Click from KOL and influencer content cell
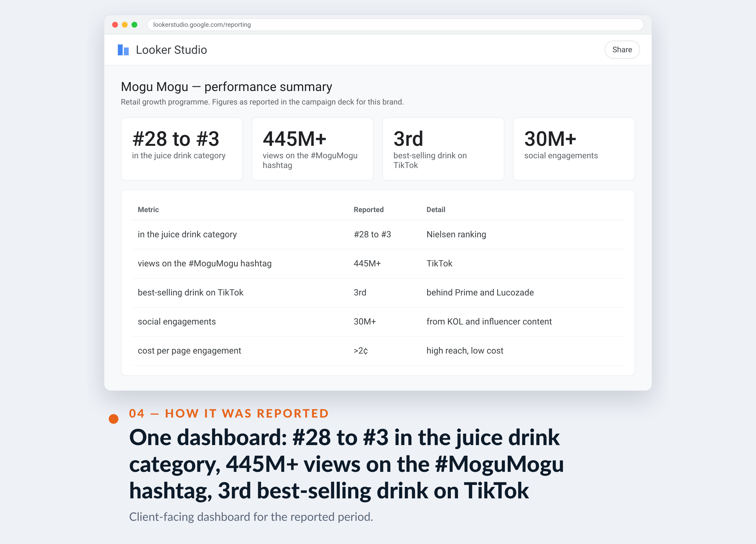This screenshot has height=544, width=756. (489, 322)
